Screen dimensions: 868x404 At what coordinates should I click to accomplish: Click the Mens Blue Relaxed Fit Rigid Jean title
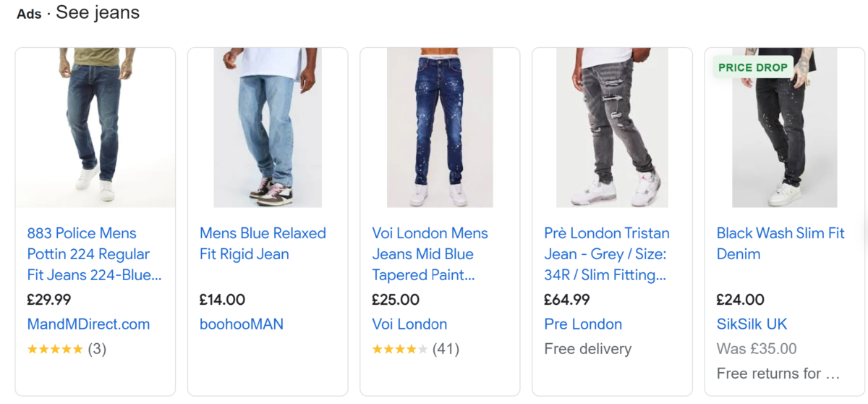point(263,244)
